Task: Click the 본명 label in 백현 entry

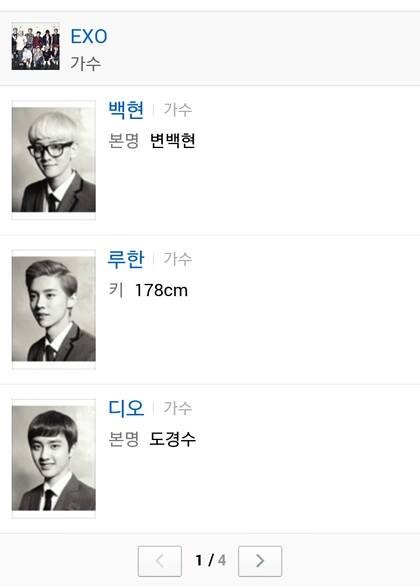Action: 124,141
